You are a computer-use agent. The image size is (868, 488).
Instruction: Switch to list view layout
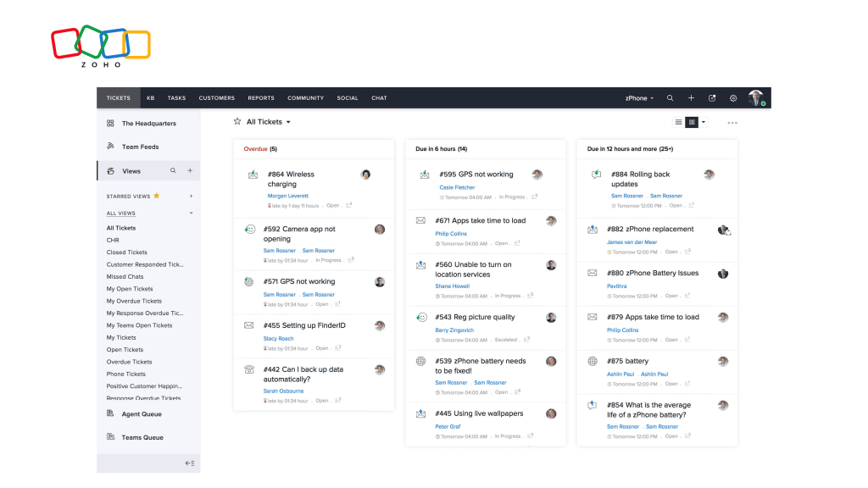(x=676, y=121)
